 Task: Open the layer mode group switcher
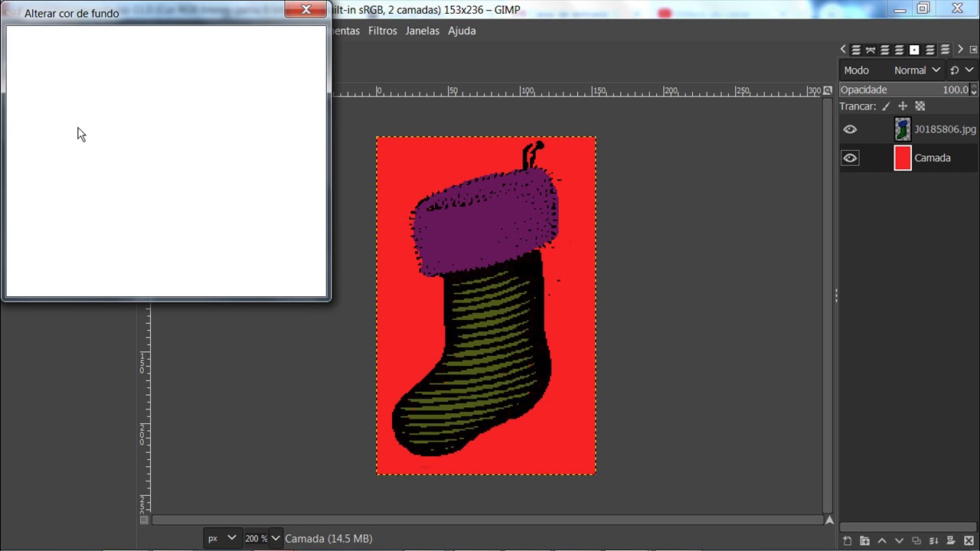(962, 70)
